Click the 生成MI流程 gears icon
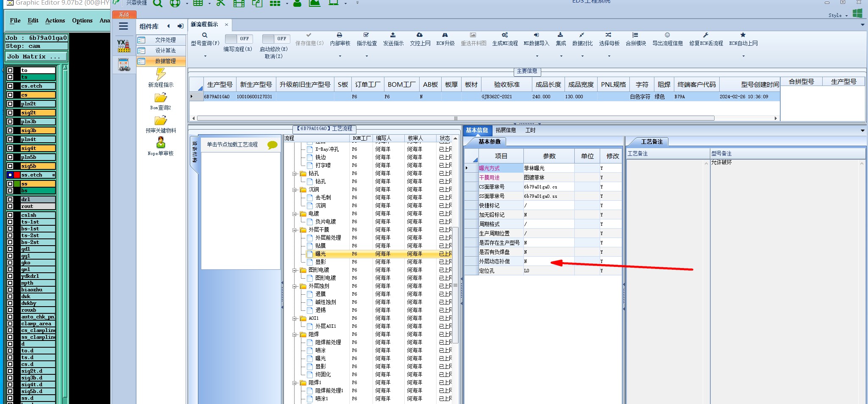The image size is (868, 404). click(x=505, y=35)
